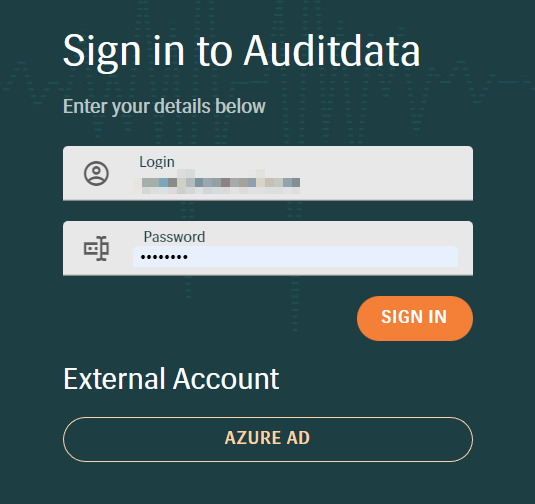This screenshot has height=504, width=535.
Task: Activate the light-blue highlighted password box
Action: 295,257
